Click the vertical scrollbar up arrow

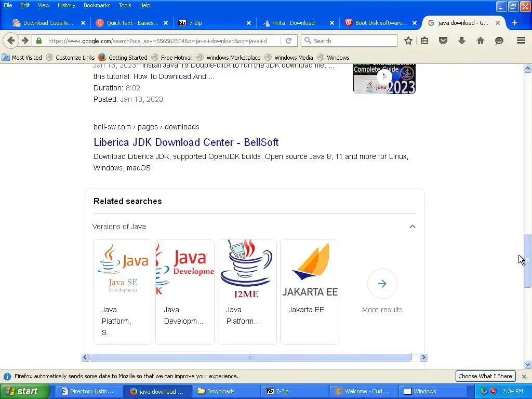point(527,68)
